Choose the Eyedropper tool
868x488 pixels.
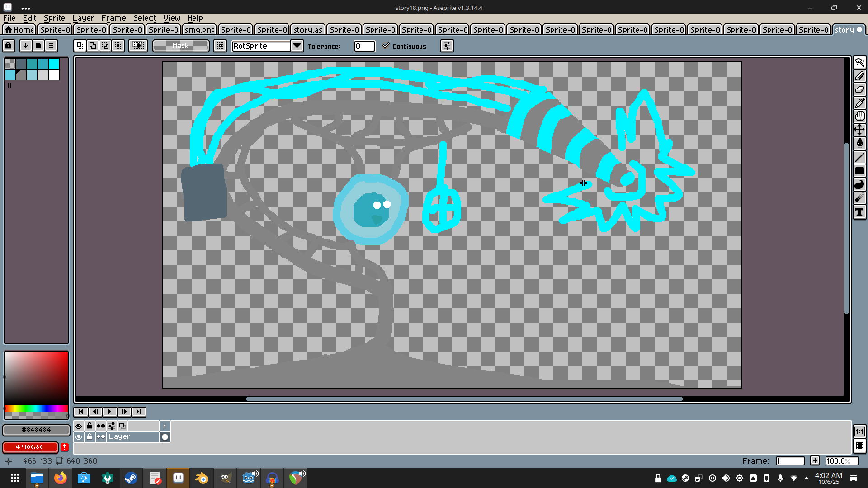point(859,103)
